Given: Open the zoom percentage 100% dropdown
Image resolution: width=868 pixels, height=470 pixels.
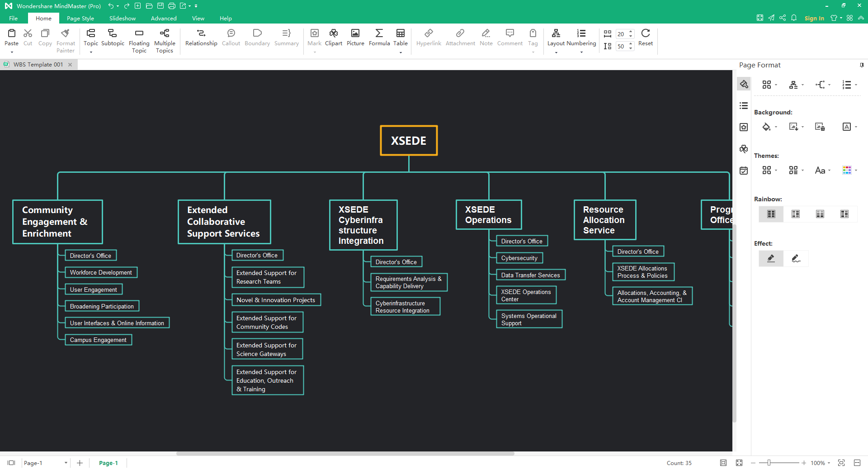Looking at the screenshot, I should 820,463.
